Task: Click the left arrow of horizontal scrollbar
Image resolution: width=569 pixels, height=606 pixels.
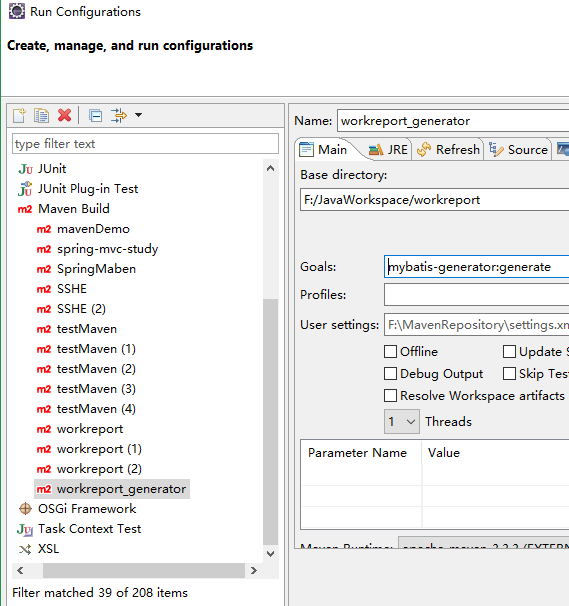Action: tap(20, 570)
